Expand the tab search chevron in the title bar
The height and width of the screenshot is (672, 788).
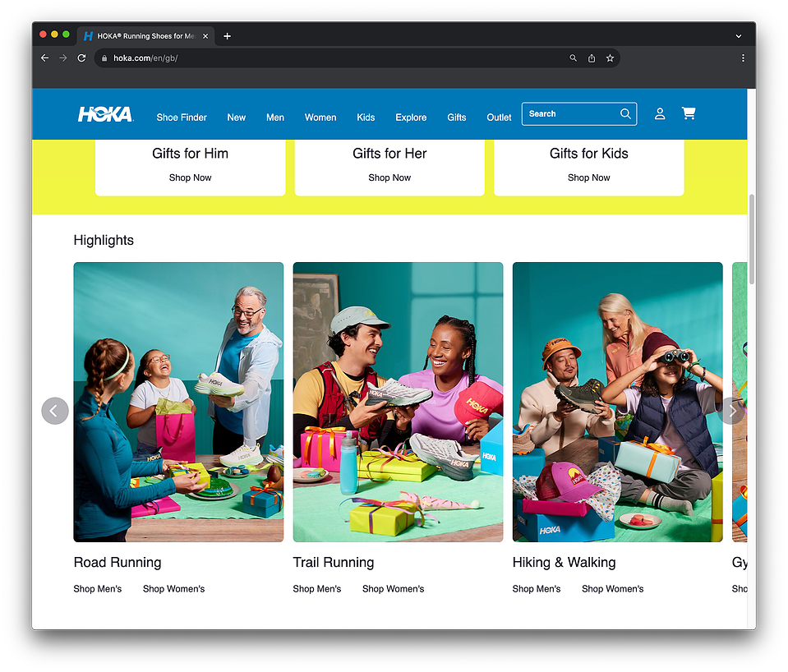click(x=738, y=36)
